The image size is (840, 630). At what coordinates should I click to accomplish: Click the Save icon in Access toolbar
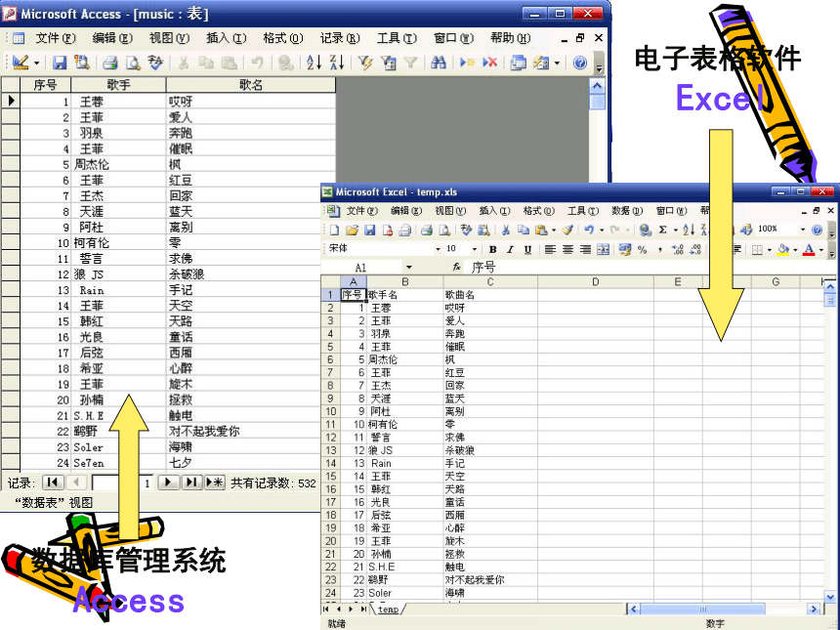coord(59,63)
